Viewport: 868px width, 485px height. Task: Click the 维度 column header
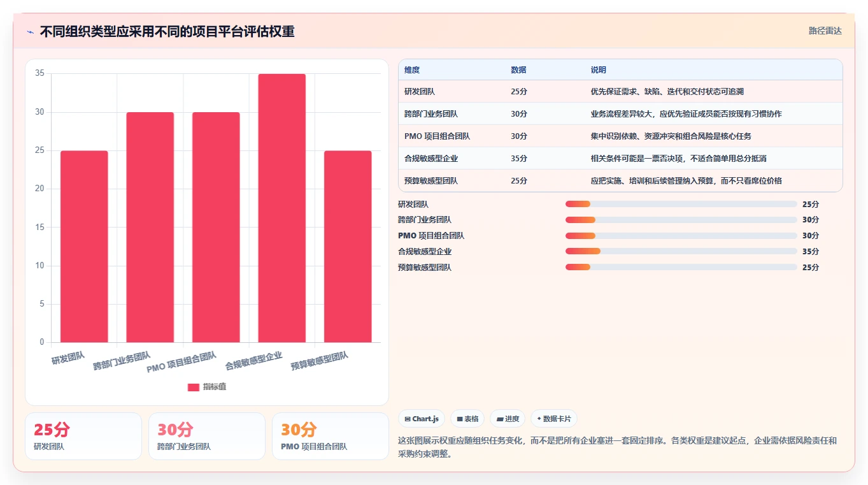point(412,70)
